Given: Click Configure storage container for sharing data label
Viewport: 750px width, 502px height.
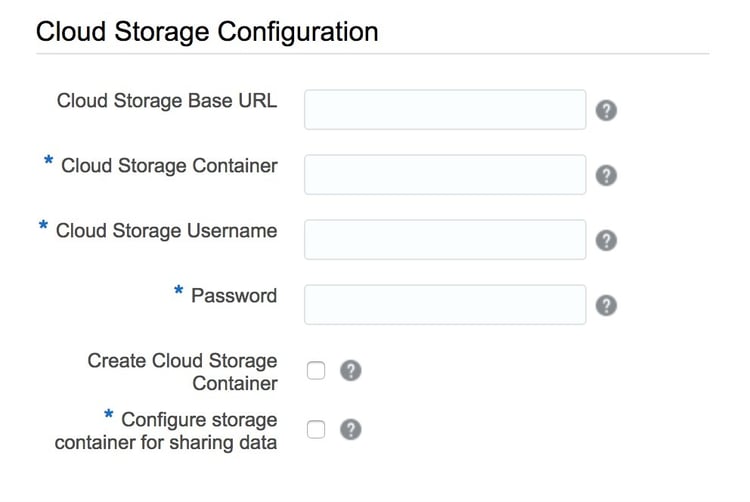Looking at the screenshot, I should tap(166, 431).
